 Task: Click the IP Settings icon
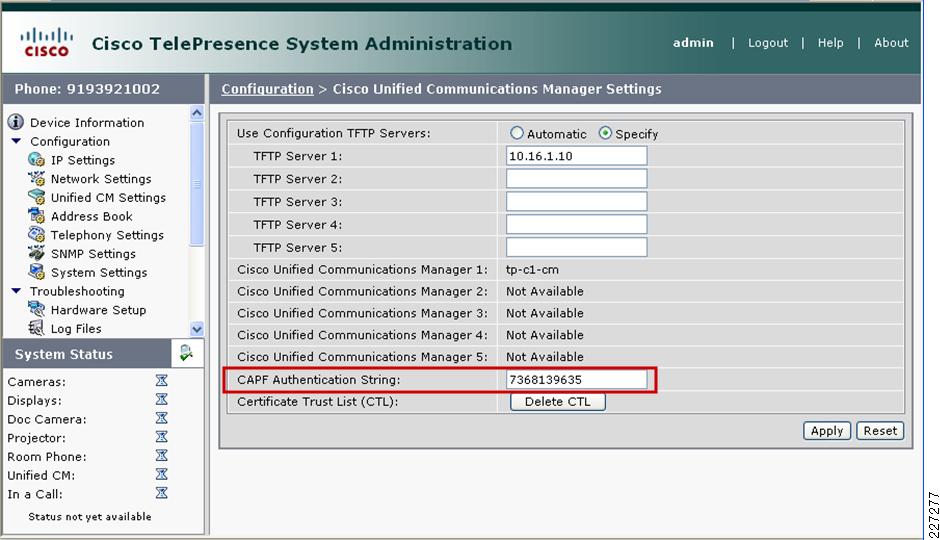[36, 160]
